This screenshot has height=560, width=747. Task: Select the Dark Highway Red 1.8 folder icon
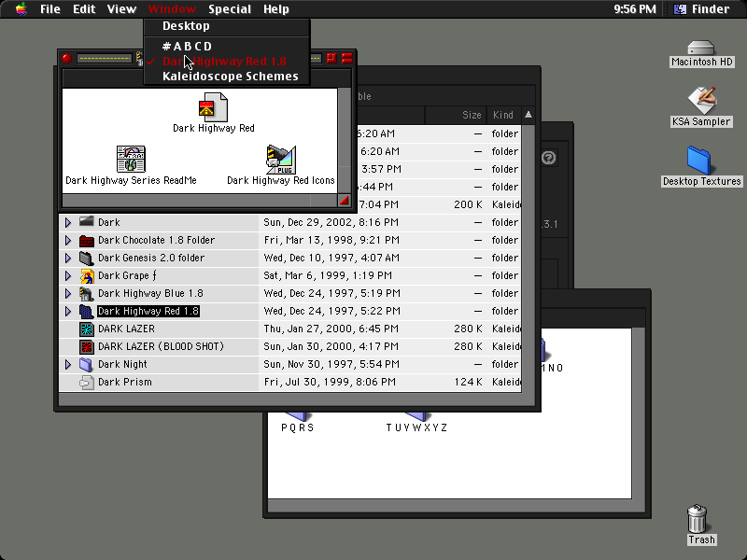click(86, 312)
